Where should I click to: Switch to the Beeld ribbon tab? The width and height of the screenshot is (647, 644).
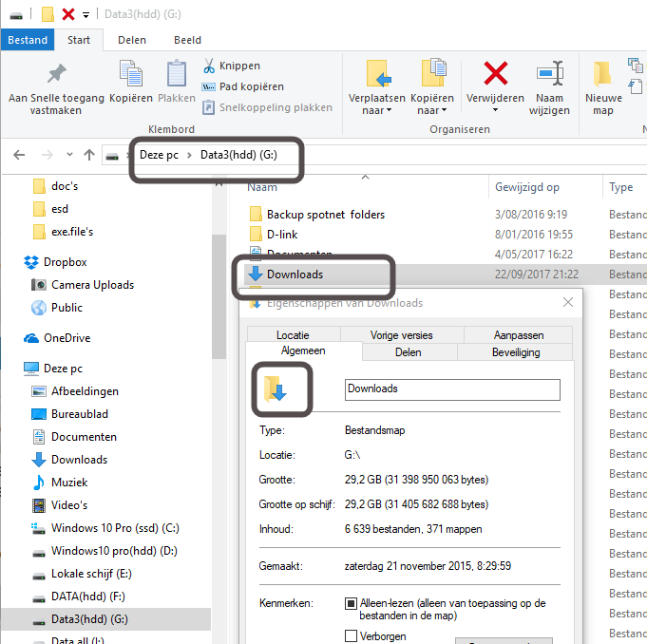coord(187,40)
